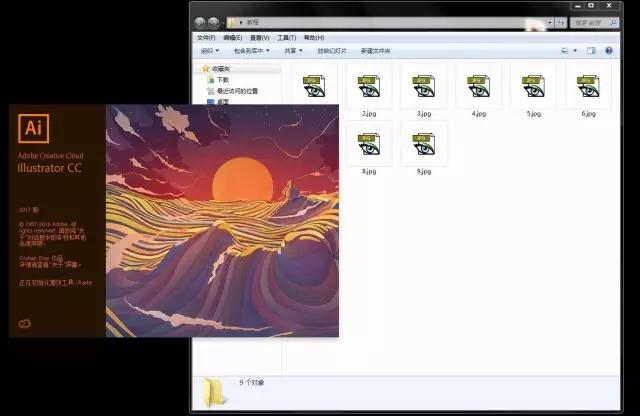Image resolution: width=640 pixels, height=416 pixels.
Task: Select the first file icon left of 2.jpg
Action: tap(314, 86)
